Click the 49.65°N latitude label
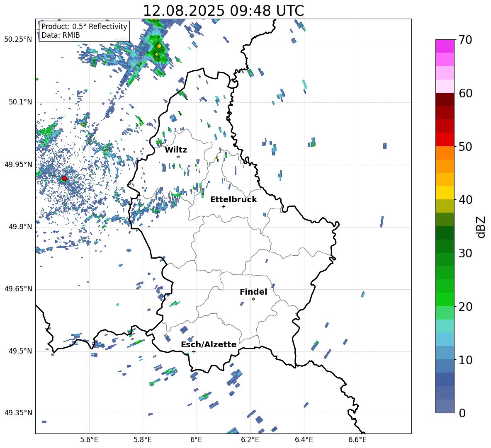The width and height of the screenshot is (491, 448). (x=18, y=289)
